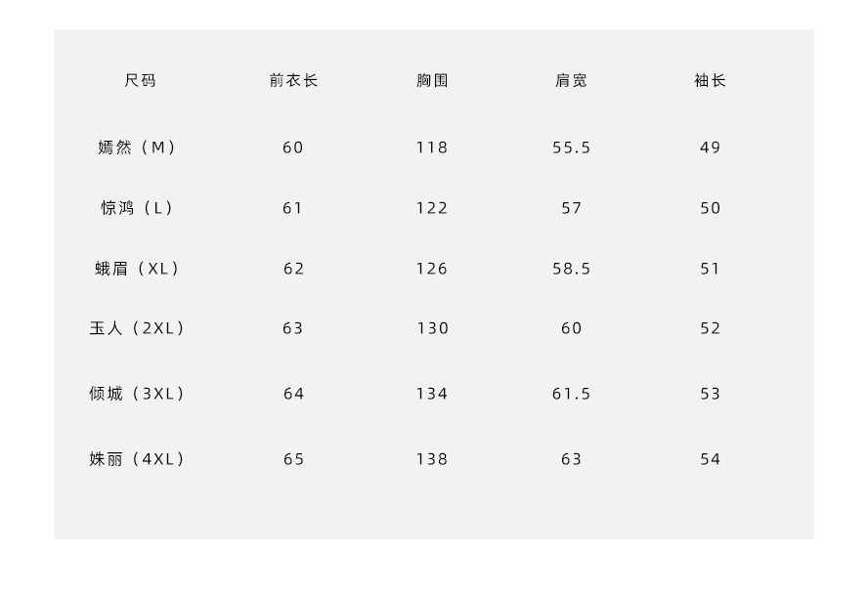Click the 嫣然（M）size label
Image resolution: width=868 pixels, height=593 pixels.
point(138,148)
